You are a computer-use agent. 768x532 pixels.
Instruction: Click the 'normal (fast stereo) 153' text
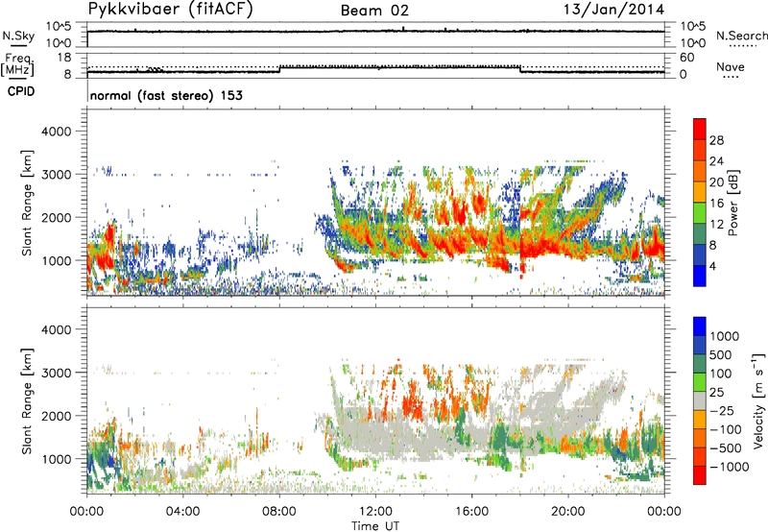(166, 95)
